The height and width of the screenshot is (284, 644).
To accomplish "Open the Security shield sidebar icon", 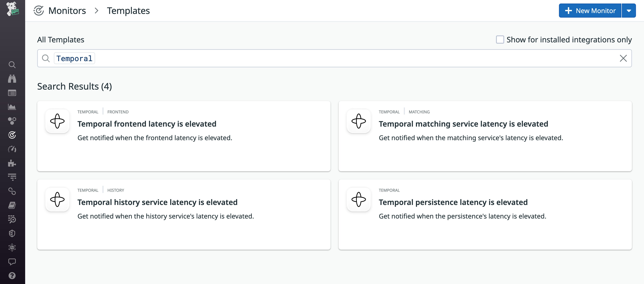I will coord(12,233).
